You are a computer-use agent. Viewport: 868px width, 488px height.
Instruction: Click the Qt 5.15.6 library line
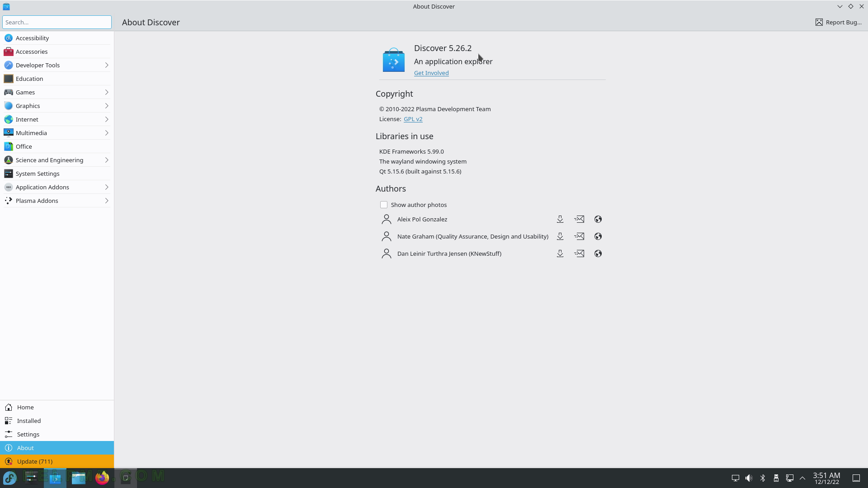tap(420, 171)
